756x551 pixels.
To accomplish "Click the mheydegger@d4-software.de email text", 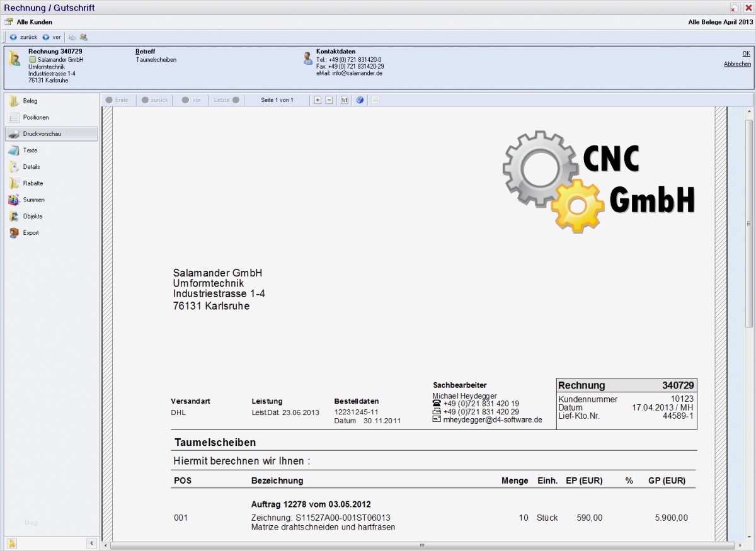I will [493, 420].
